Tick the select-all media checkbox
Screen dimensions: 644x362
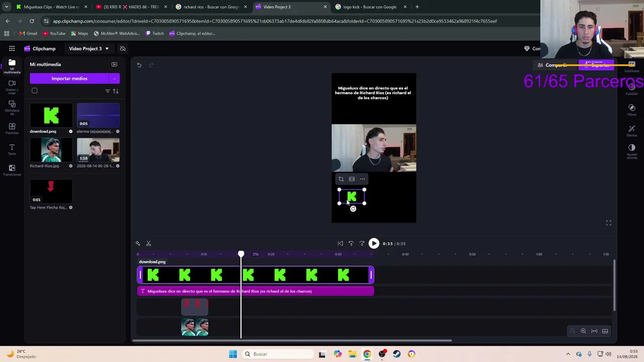coord(35,90)
